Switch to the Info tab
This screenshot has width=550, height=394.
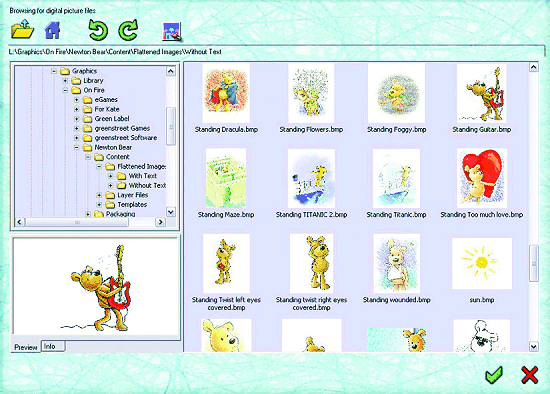pyautogui.click(x=53, y=346)
